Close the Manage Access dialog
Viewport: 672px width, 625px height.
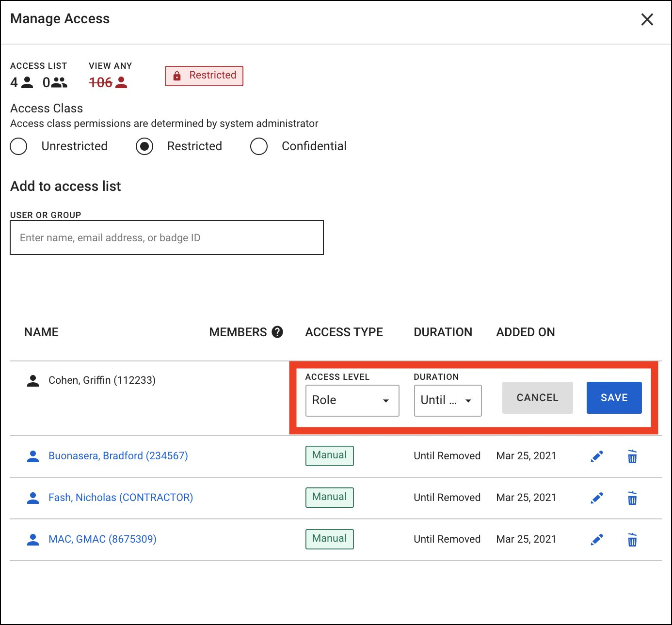click(647, 19)
